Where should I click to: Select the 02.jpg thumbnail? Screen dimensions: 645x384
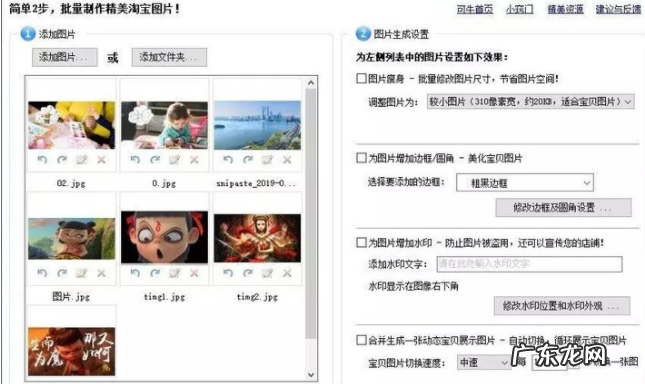point(72,125)
